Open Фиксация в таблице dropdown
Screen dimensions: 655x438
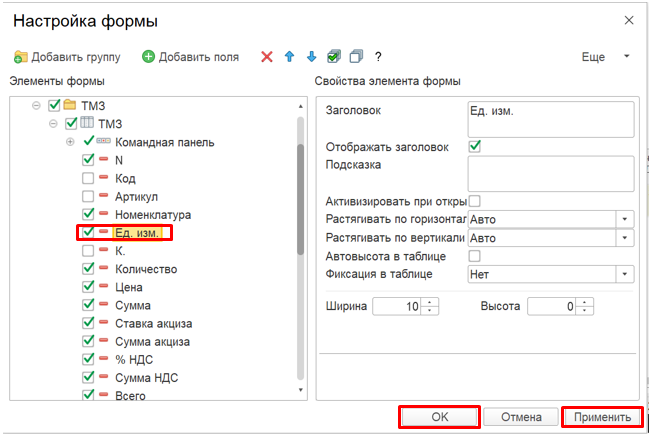[x=625, y=274]
